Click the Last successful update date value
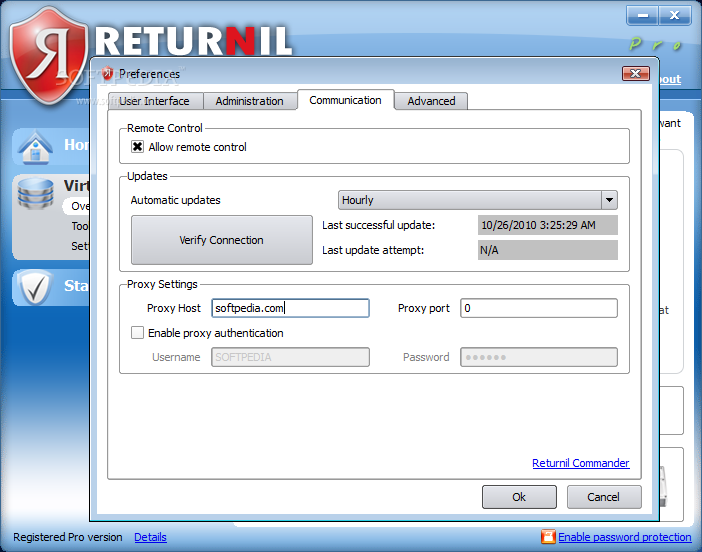This screenshot has width=702, height=552. coord(548,225)
